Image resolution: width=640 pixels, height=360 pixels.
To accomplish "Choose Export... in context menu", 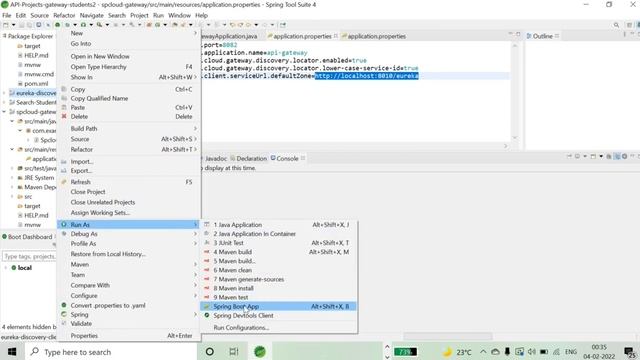I will (x=129, y=171).
